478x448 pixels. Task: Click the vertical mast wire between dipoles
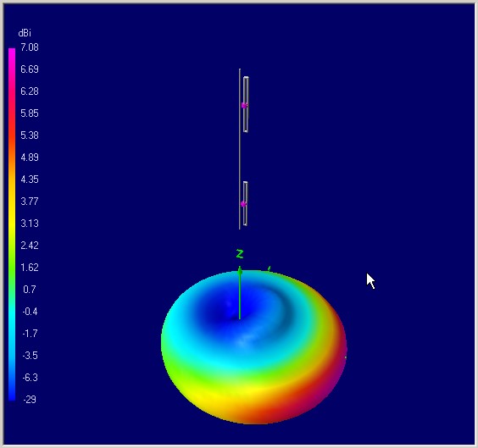pos(240,157)
